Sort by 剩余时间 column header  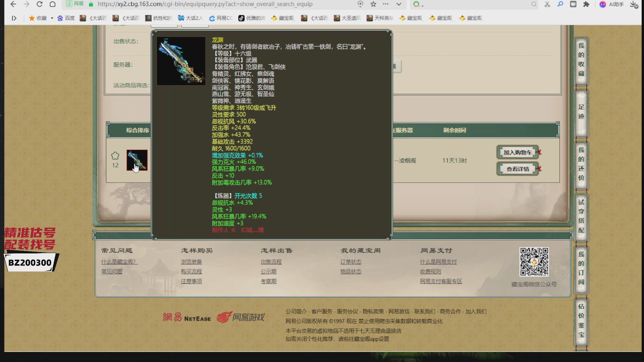(454, 130)
